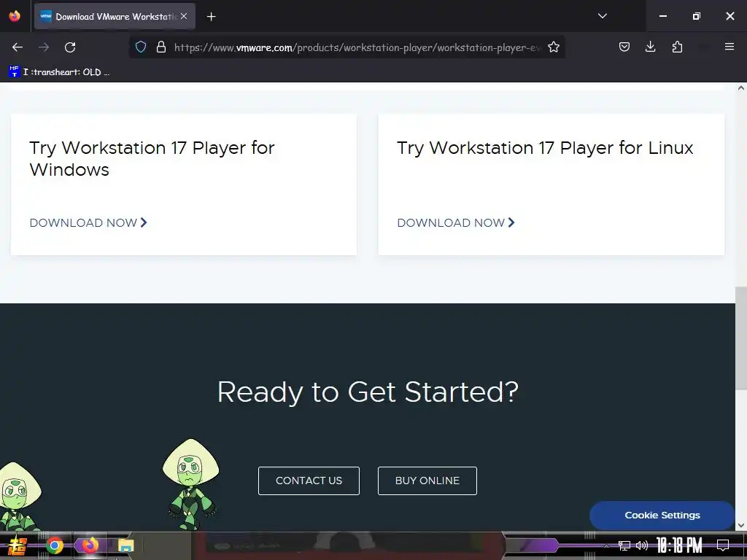Click the Try Workstation 17 Player for Windows heading
Image resolution: width=747 pixels, height=560 pixels.
pos(152,158)
